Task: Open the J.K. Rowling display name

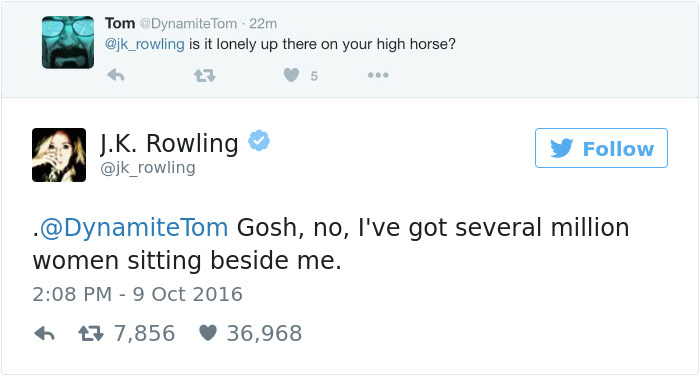Action: point(169,144)
